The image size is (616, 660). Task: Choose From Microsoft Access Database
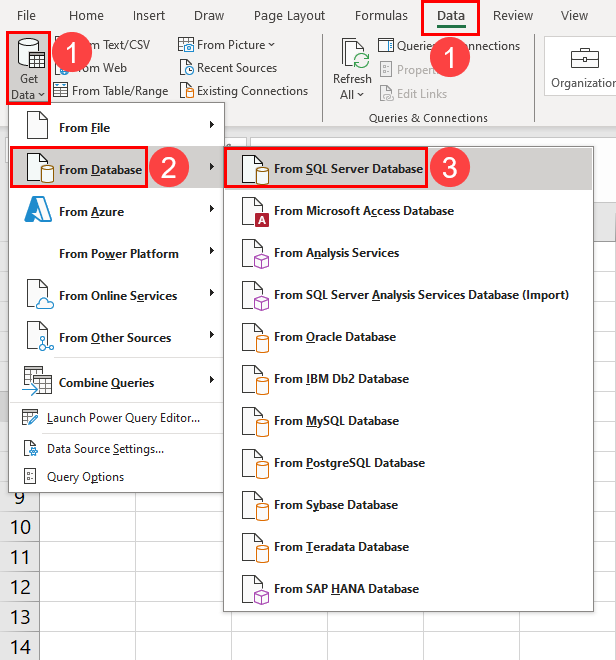coord(408,210)
